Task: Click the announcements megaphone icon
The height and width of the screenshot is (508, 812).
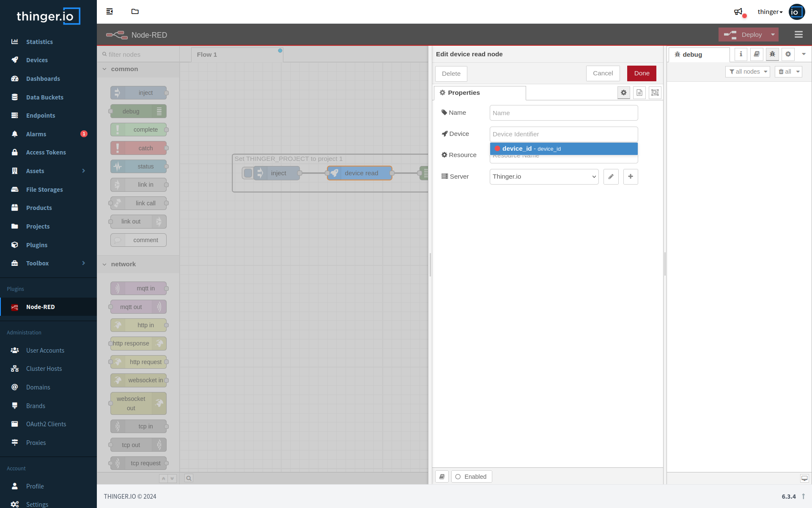Action: pyautogui.click(x=738, y=12)
